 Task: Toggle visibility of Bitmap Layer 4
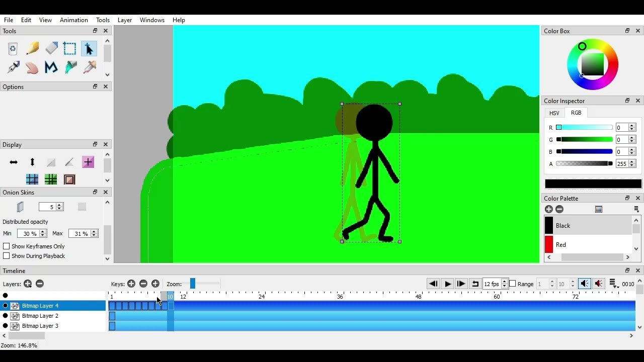point(6,306)
